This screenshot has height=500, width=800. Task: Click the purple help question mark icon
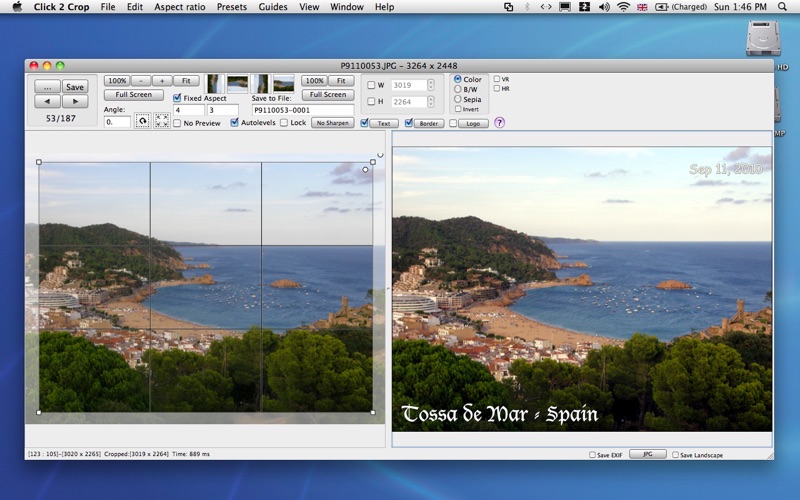pyautogui.click(x=499, y=122)
